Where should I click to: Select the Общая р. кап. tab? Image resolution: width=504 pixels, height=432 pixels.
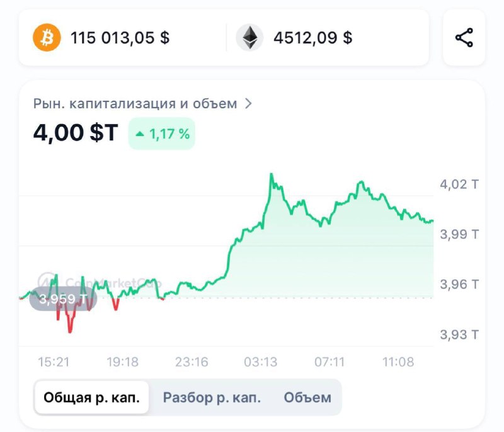pos(91,397)
